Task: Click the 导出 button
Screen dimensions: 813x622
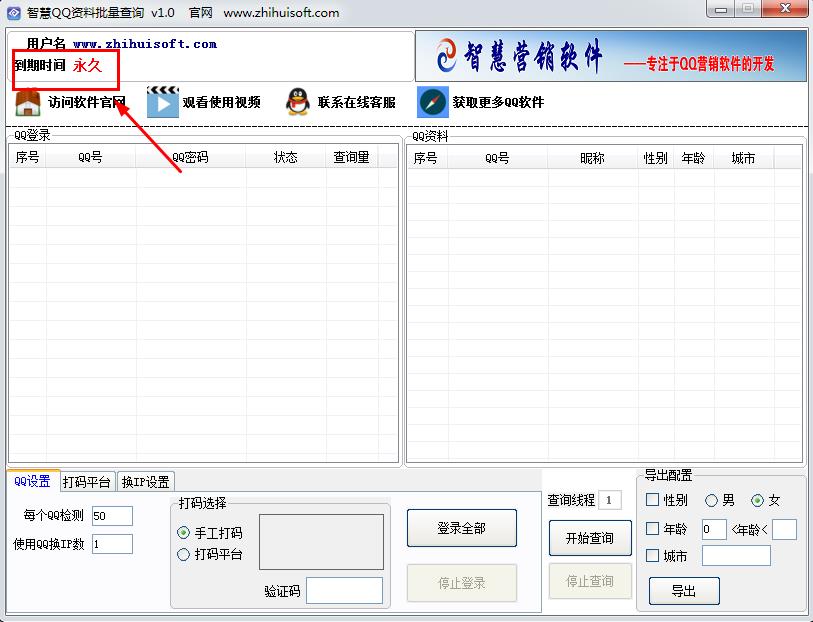Action: point(684,591)
